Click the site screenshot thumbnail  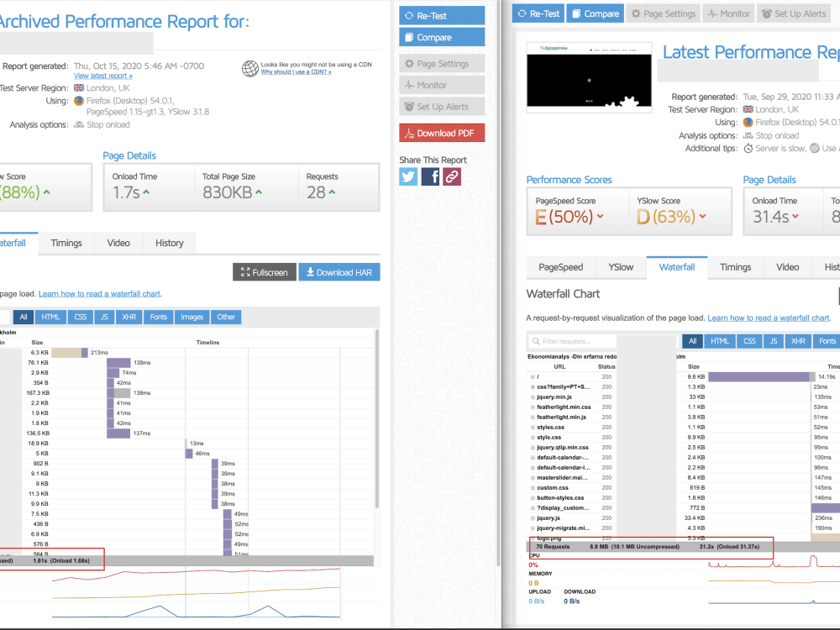click(589, 77)
